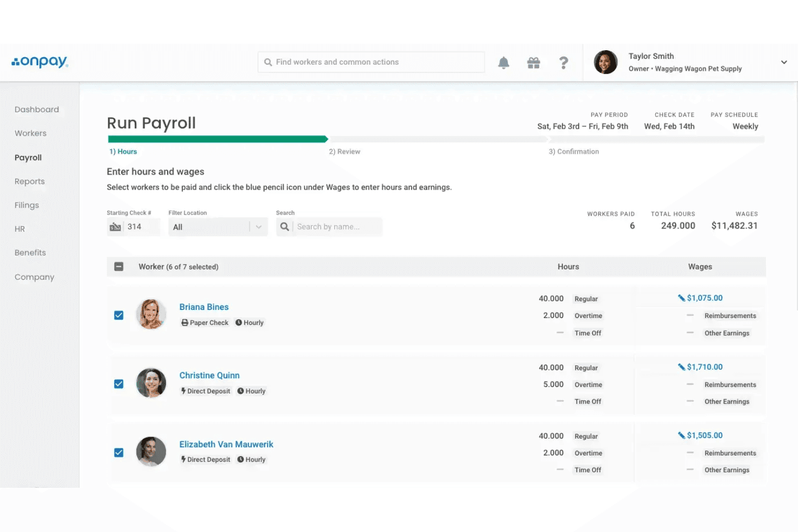Expand the Taylor Smith account menu
Image resolution: width=798 pixels, height=532 pixels.
pyautogui.click(x=783, y=62)
